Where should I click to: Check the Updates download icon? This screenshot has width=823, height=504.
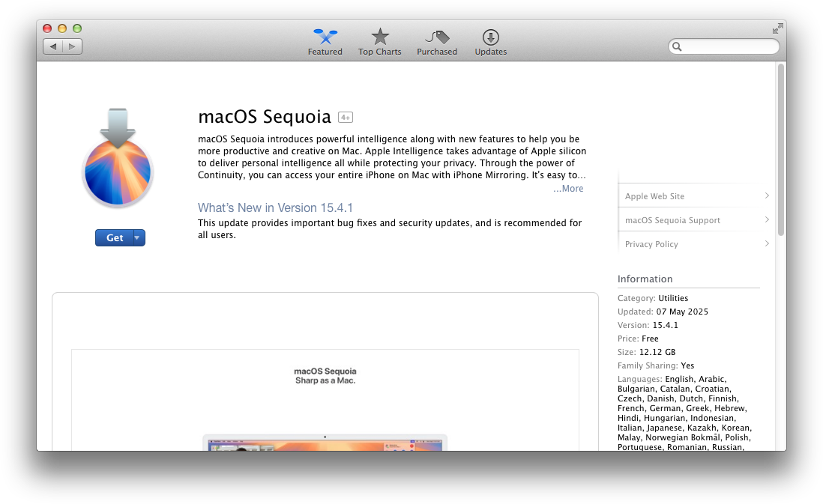point(490,37)
